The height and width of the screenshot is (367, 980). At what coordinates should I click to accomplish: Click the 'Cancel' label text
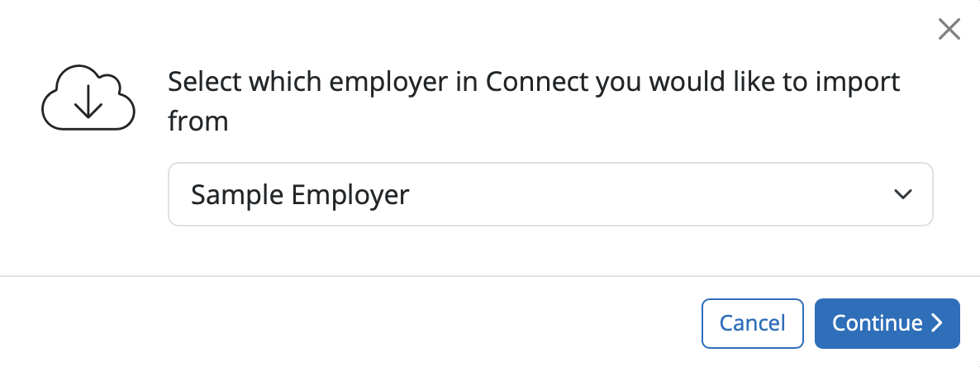(x=752, y=323)
